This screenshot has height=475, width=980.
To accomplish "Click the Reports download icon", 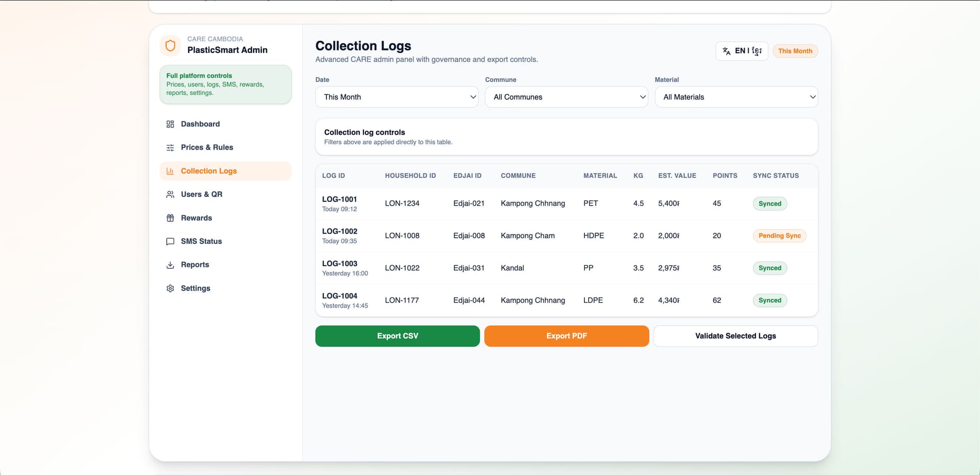I will pyautogui.click(x=170, y=265).
